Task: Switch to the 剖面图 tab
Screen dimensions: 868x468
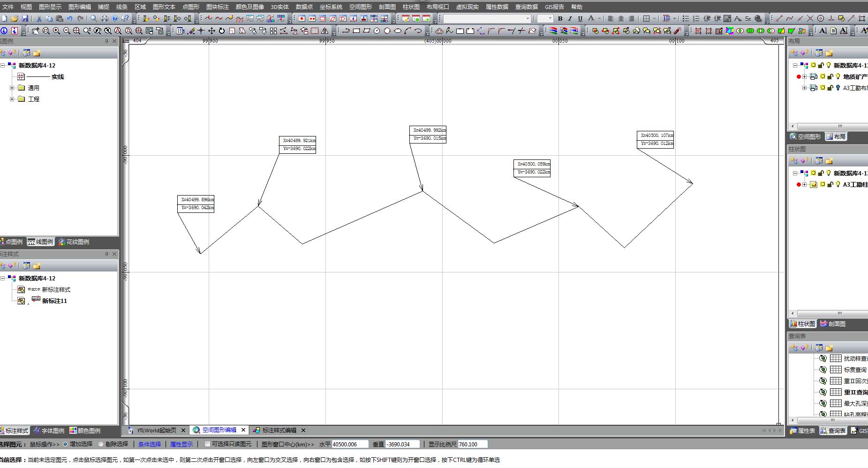Action: (833, 324)
